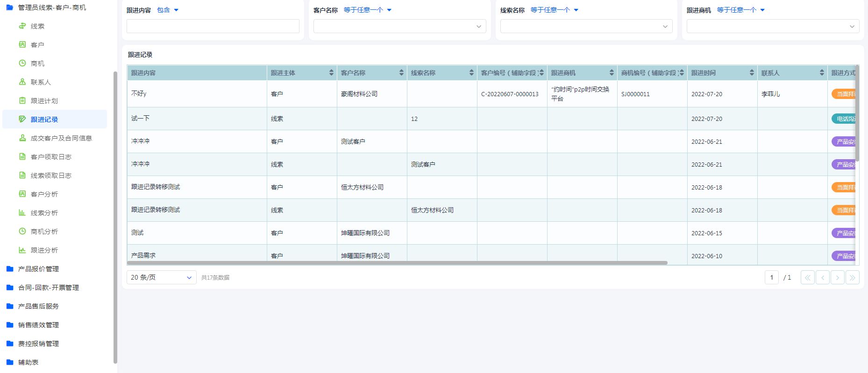Screen dimensions: 868x373
Task: Click the 产品售后服务 folder icon
Action: 9,306
